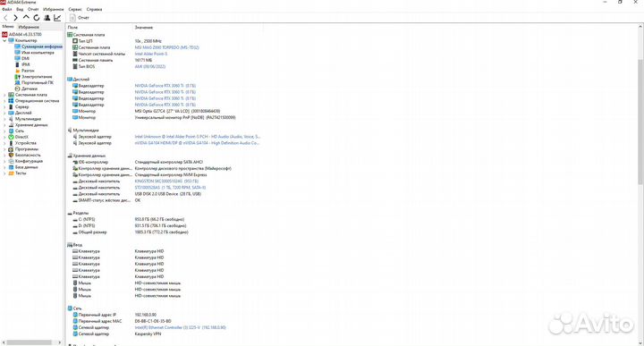Open the Intel Alder Point-S HD Audio link
Screen dimensions: 644x346
coord(197,137)
